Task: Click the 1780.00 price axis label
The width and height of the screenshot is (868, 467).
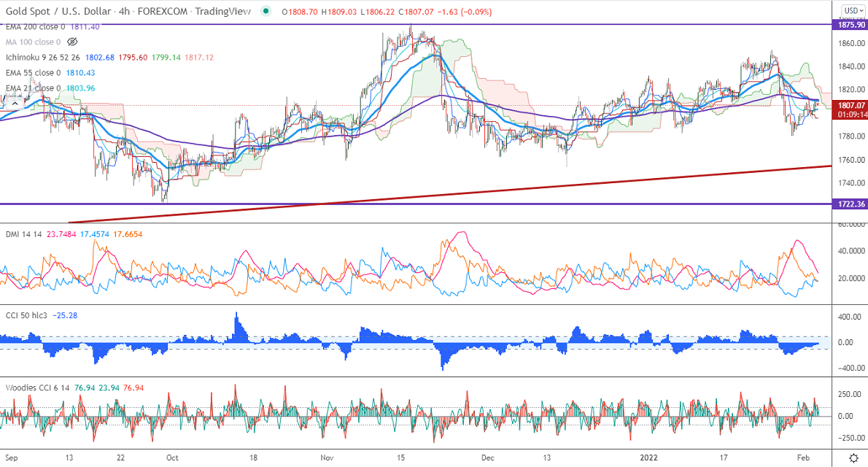Action: [851, 136]
